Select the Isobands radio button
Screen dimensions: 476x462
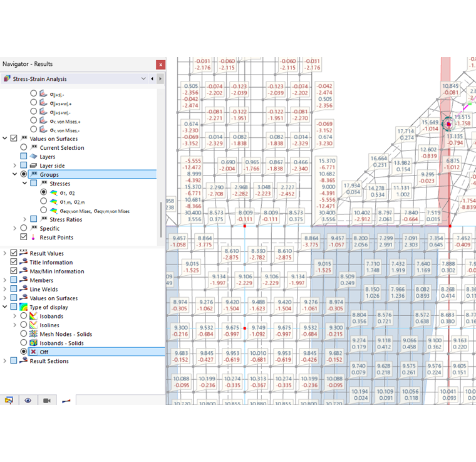coord(24,315)
